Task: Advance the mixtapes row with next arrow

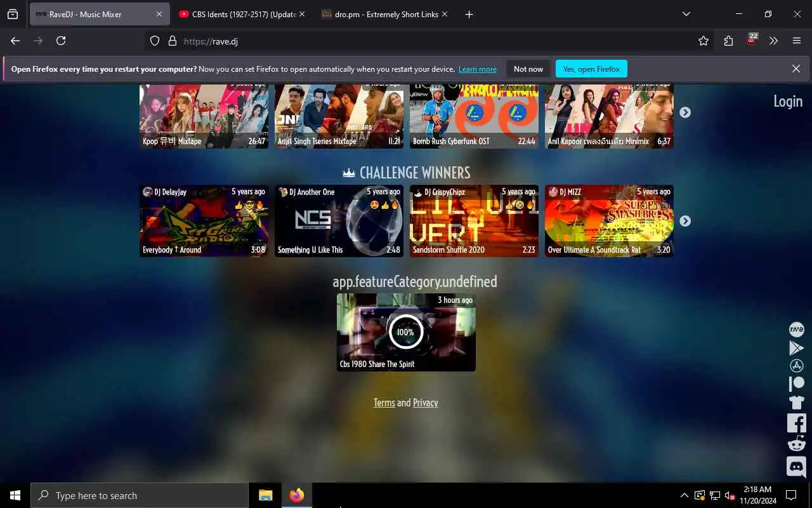Action: coord(685,112)
